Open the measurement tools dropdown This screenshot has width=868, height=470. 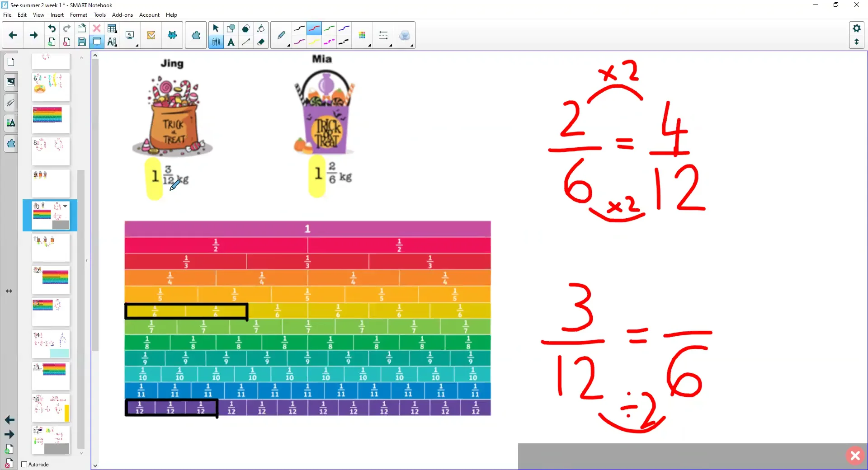tap(112, 42)
